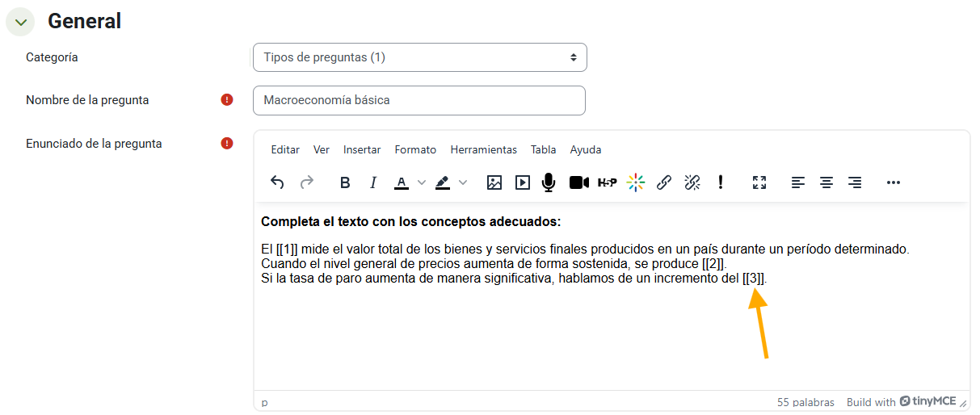Enter fullscreen editor mode
This screenshot has width=980, height=415.
pos(759,182)
